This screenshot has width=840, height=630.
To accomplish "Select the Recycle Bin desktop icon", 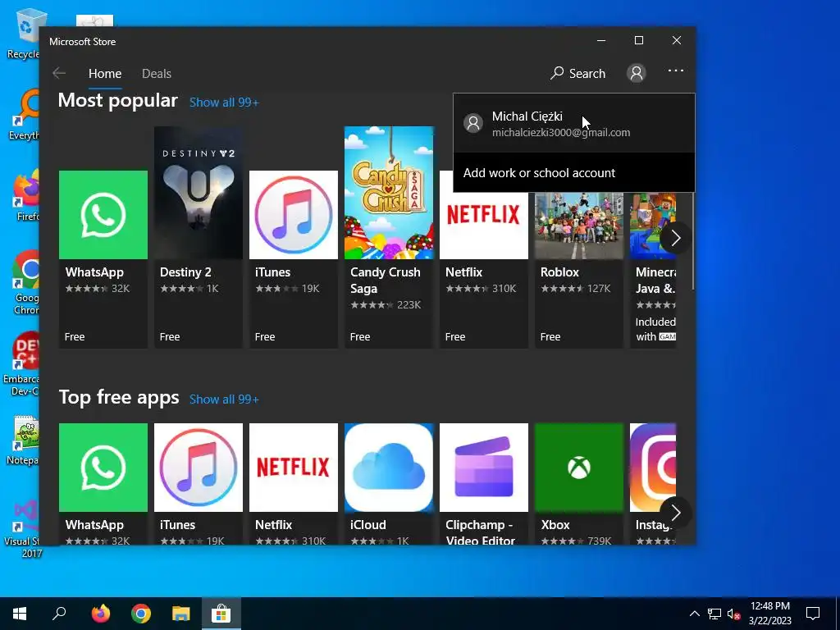I will (24, 34).
